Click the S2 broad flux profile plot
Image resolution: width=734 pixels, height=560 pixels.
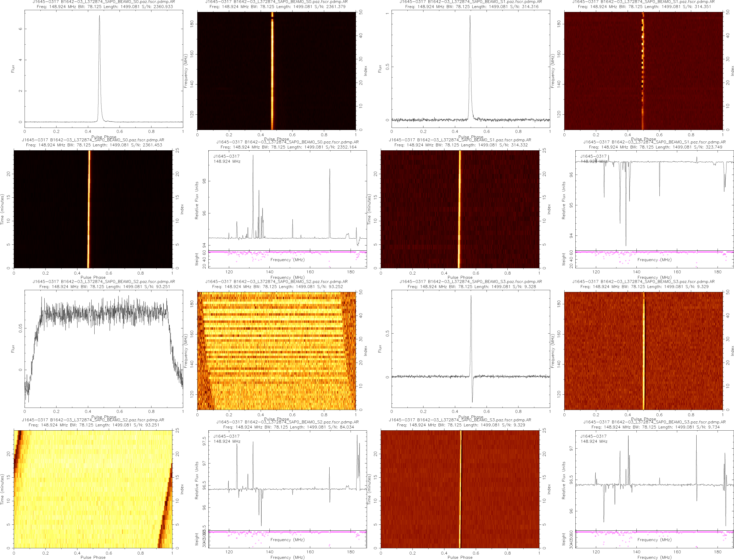(x=104, y=348)
